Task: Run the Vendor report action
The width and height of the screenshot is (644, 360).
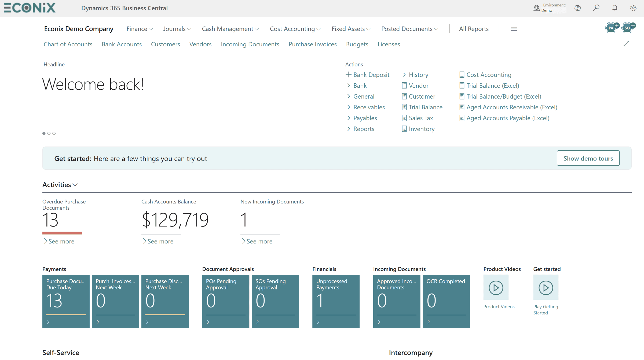Action: click(415, 86)
